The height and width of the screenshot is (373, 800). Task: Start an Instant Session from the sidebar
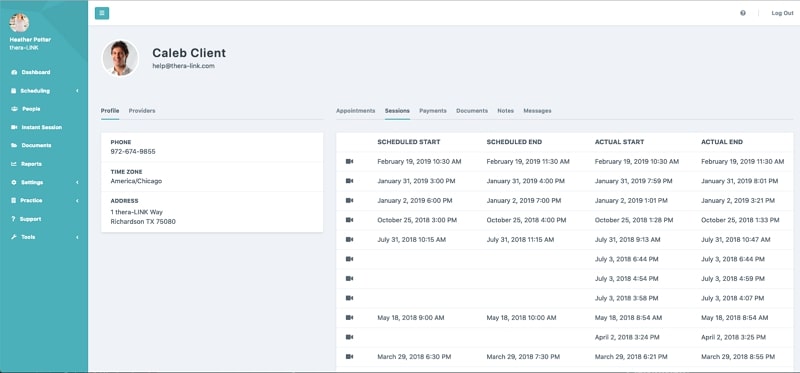(42, 127)
